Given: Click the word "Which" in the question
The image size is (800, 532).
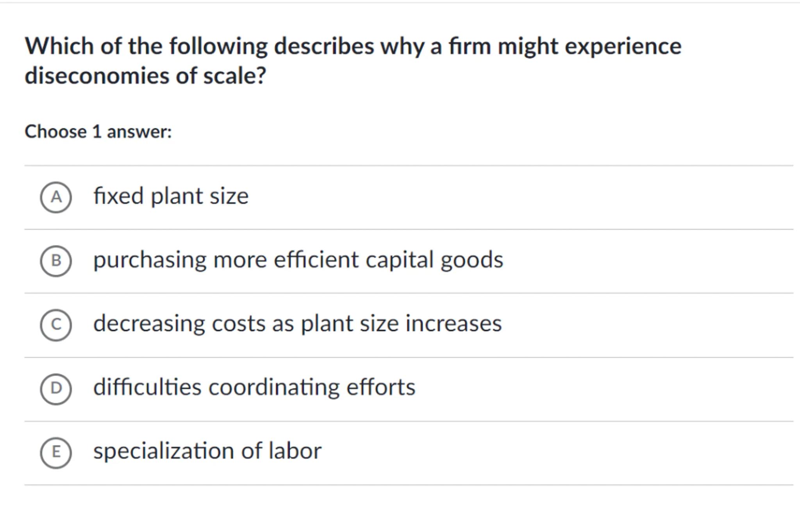Looking at the screenshot, I should pyautogui.click(x=60, y=46).
